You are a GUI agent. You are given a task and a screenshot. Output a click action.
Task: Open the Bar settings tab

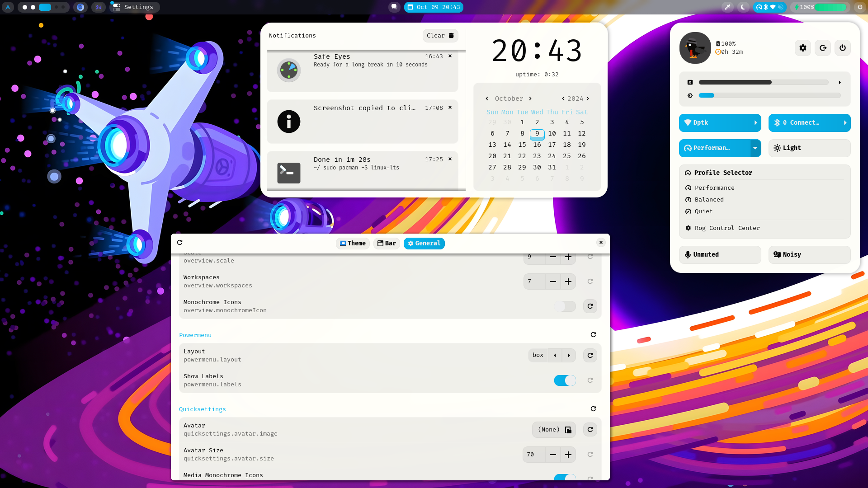387,244
